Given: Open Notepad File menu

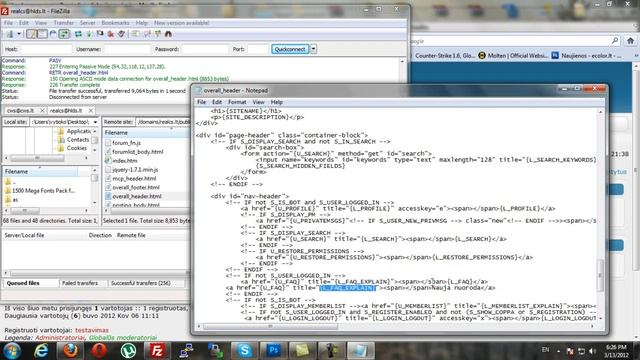Looking at the screenshot, I should point(201,102).
